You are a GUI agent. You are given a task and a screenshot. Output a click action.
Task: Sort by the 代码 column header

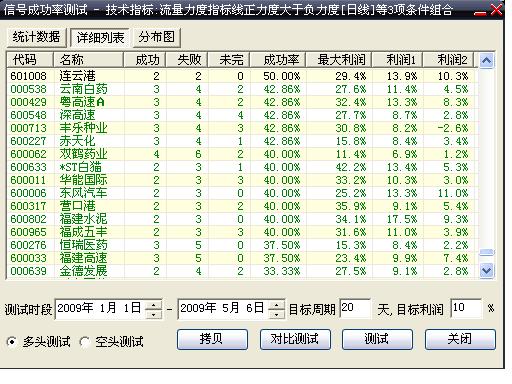tap(30, 60)
